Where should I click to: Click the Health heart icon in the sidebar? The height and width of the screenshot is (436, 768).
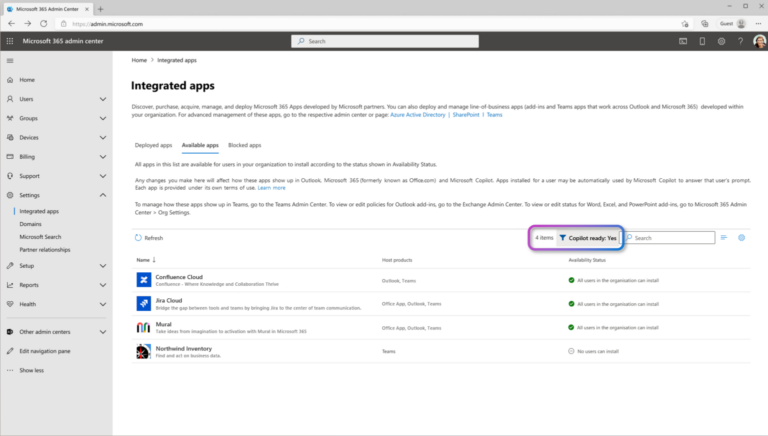click(x=10, y=304)
